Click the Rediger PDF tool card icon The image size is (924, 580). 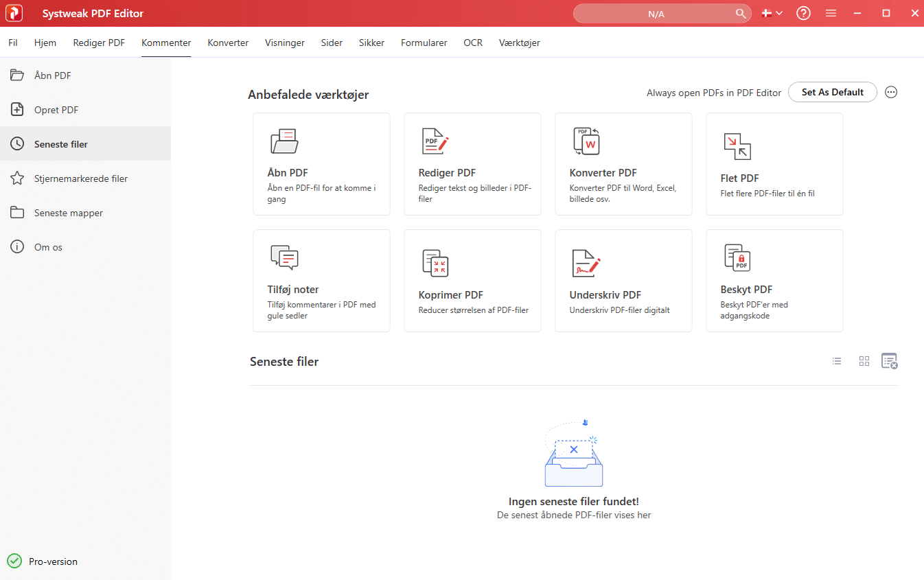[435, 141]
